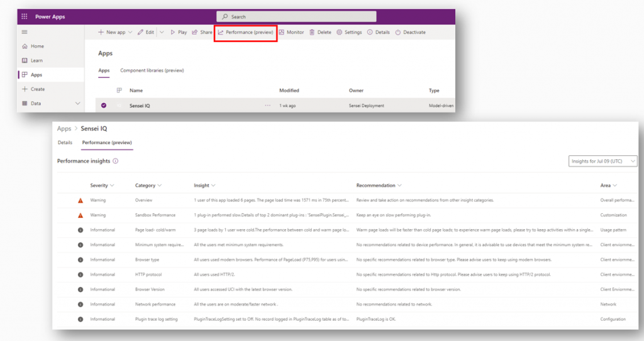Sort by the Name column header
The image size is (644, 341).
pos(136,91)
